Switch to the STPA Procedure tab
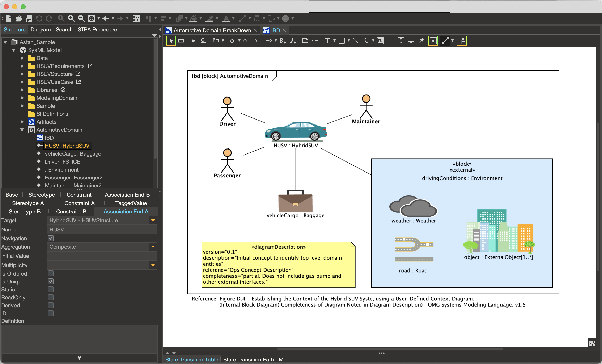602x364 pixels. pos(97,30)
